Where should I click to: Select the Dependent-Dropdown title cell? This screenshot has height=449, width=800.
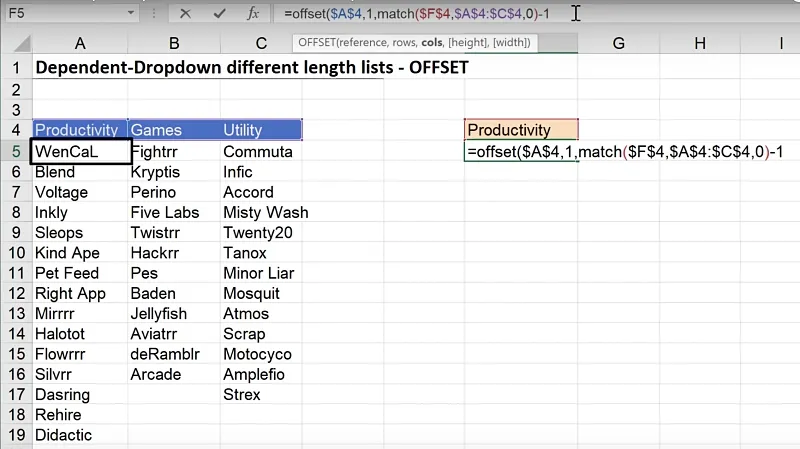click(250, 69)
